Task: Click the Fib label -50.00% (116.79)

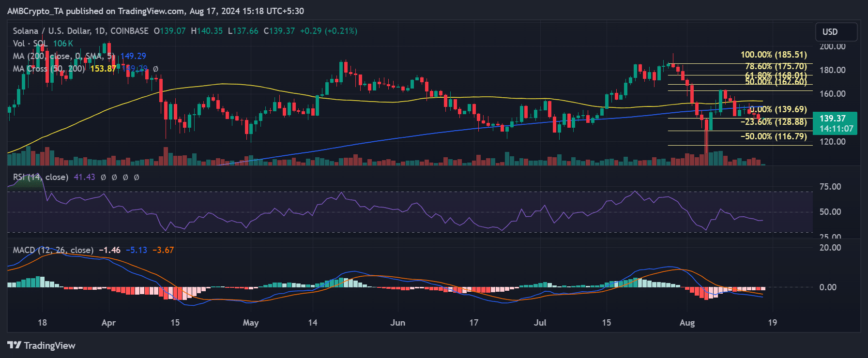Action: click(x=774, y=136)
